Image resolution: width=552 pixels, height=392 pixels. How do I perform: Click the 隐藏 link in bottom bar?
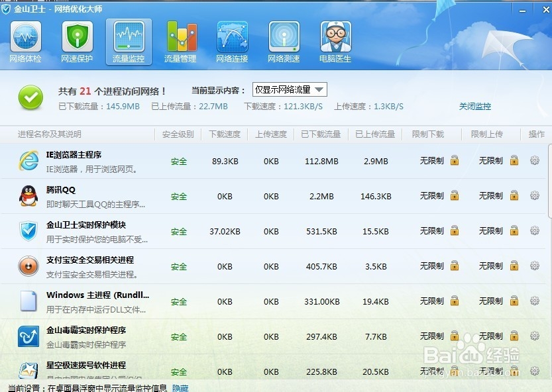[180, 388]
